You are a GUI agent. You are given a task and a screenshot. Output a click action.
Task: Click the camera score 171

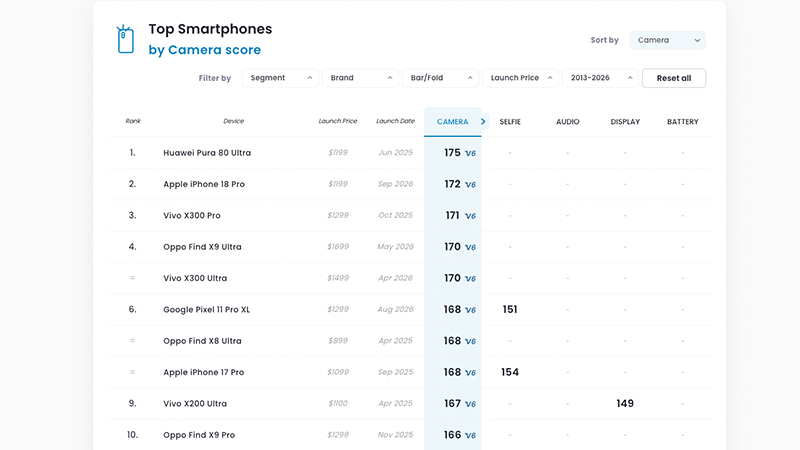pos(452,215)
